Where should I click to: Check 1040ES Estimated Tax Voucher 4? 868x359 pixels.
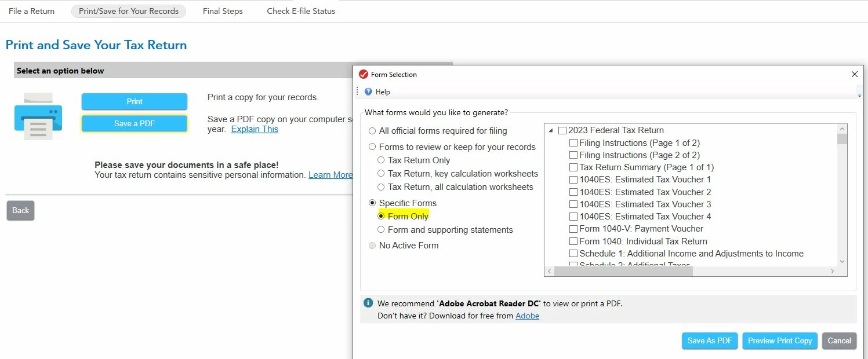tap(573, 217)
